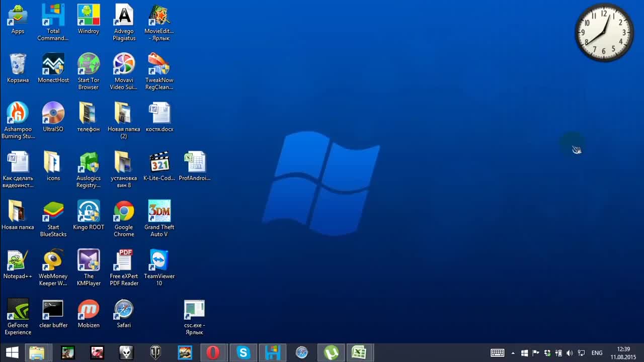This screenshot has width=644, height=362.
Task: Select the Grand Theft Auto V icon
Action: [x=159, y=219]
